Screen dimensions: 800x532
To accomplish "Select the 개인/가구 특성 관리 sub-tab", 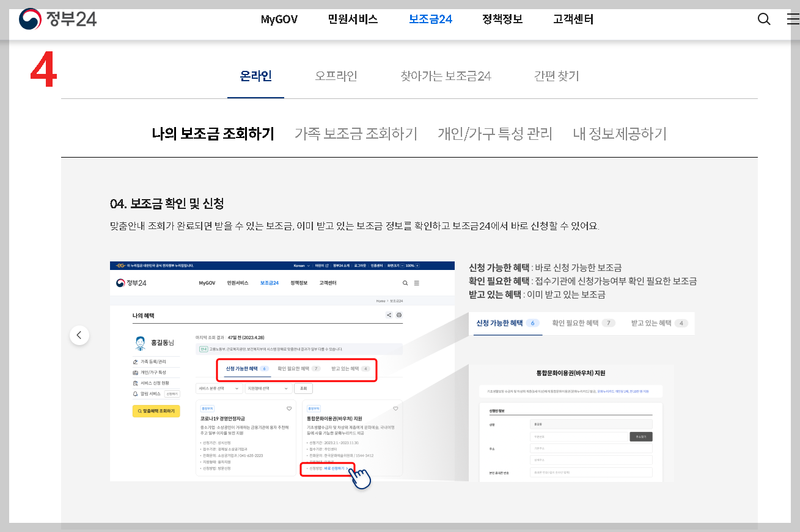I will click(495, 134).
